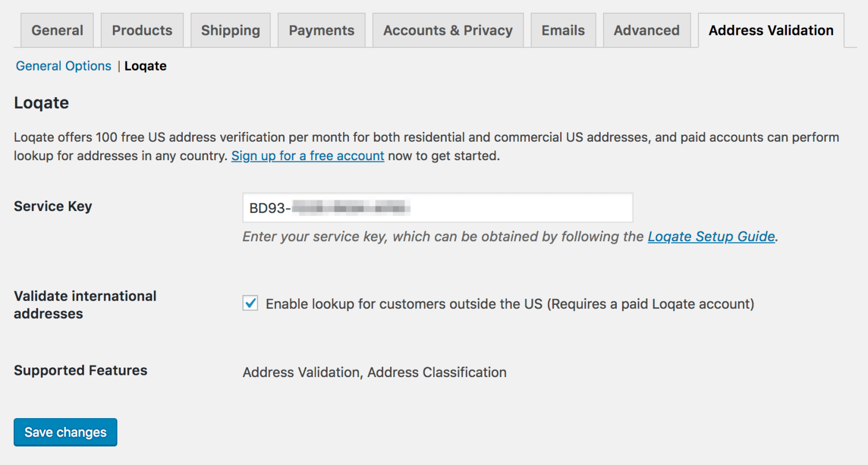This screenshot has width=868, height=465.
Task: Click inside the BD93 service key box
Action: pyautogui.click(x=437, y=207)
